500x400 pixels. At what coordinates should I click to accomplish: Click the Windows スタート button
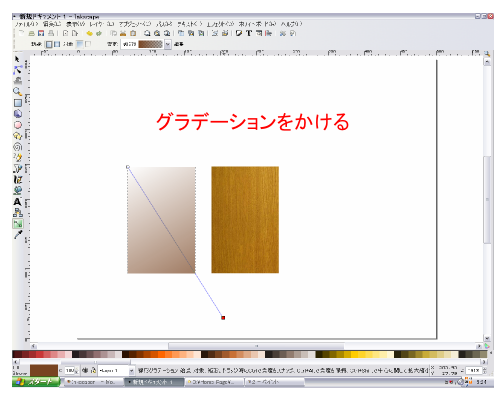[x=36, y=382]
